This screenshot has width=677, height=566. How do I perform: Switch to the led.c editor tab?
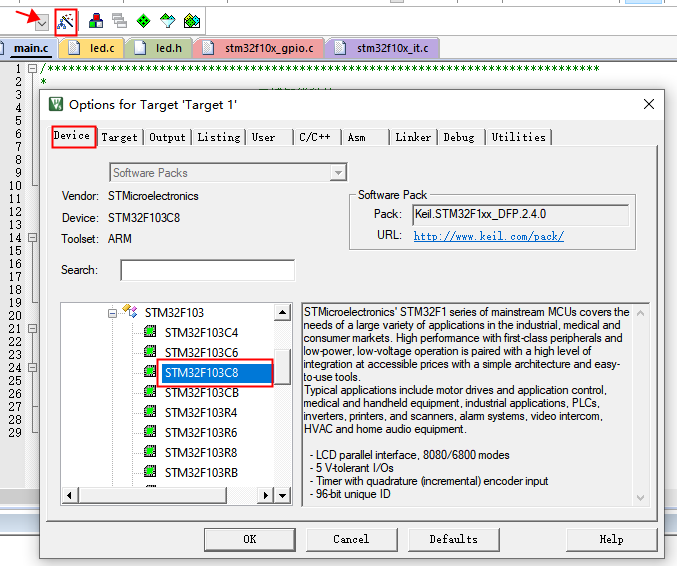tap(92, 48)
